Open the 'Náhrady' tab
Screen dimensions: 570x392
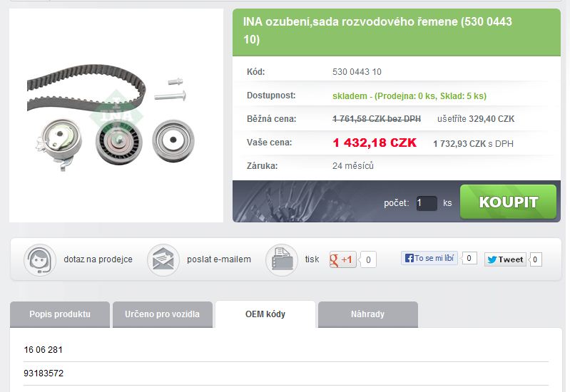tap(368, 314)
